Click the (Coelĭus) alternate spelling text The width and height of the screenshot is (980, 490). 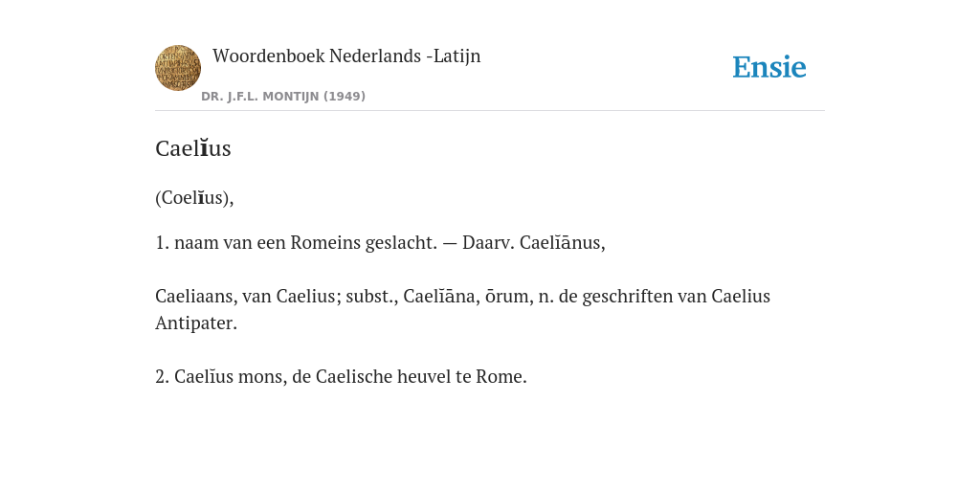pyautogui.click(x=191, y=197)
